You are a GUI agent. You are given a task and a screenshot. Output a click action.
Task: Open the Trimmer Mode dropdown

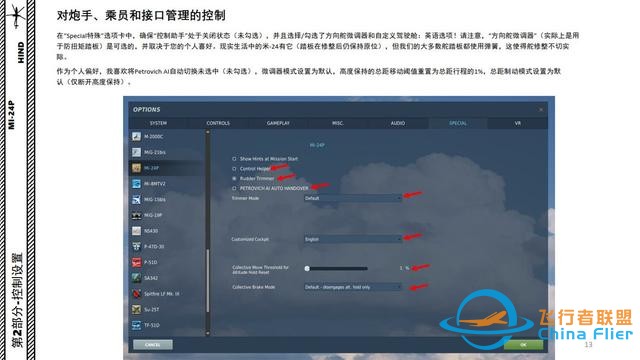tap(353, 198)
